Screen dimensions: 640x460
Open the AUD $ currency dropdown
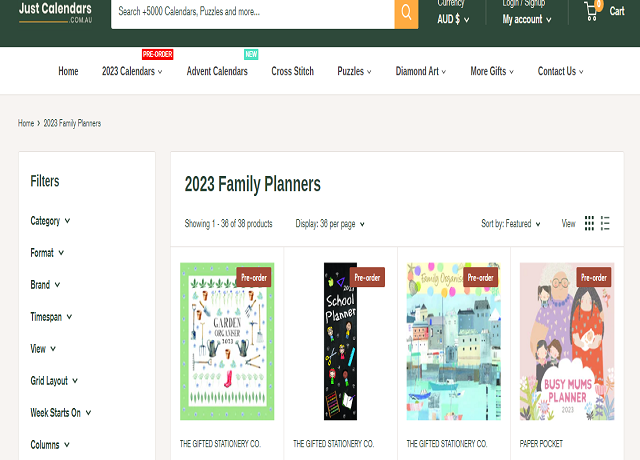(454, 19)
